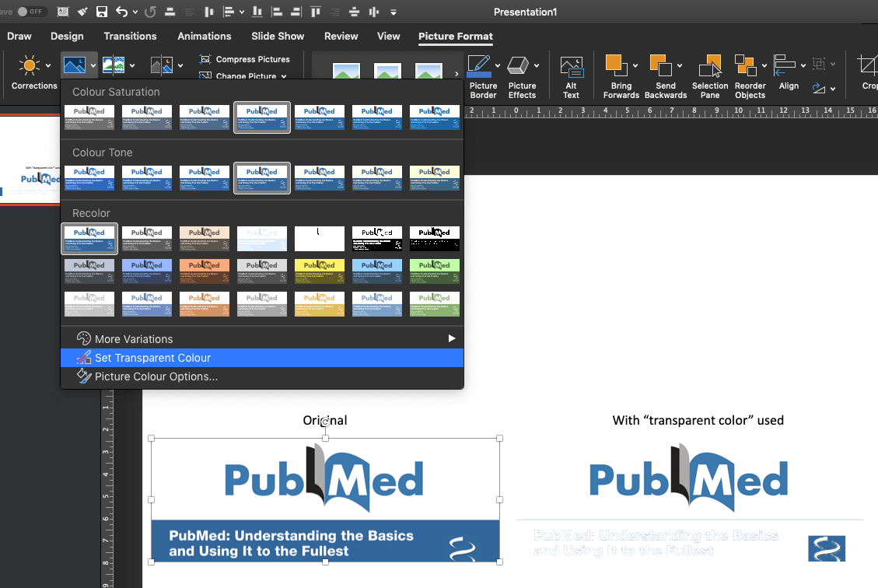This screenshot has height=588, width=878.
Task: Click the Send Backwards icon
Action: (660, 65)
